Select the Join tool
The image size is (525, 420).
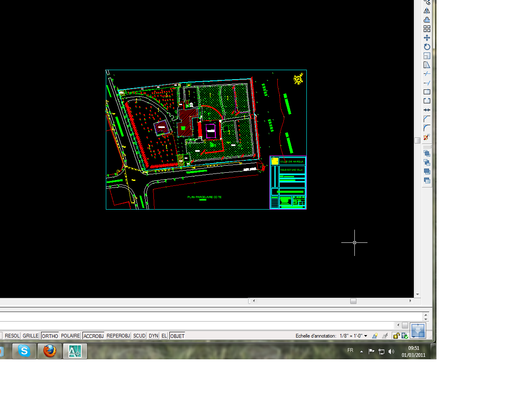(427, 110)
